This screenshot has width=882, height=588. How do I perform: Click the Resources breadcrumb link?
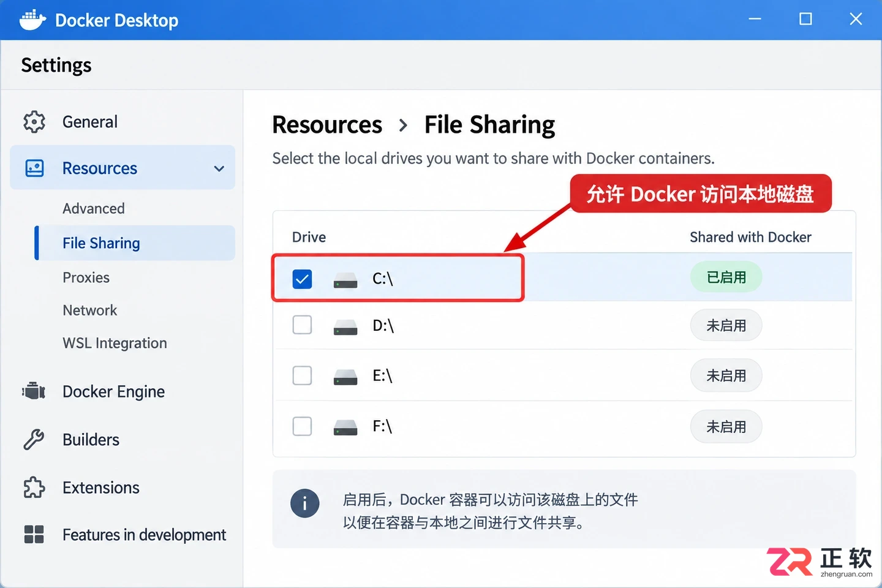point(327,125)
